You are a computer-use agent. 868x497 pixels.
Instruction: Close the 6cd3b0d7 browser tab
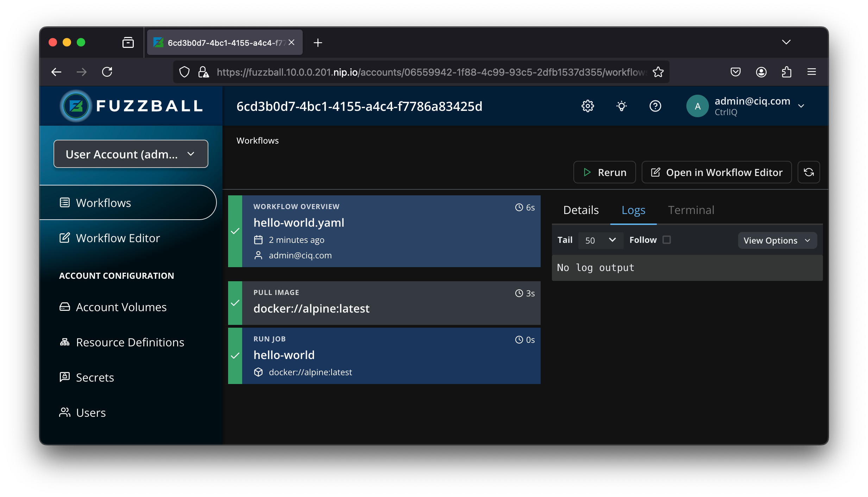(x=291, y=42)
